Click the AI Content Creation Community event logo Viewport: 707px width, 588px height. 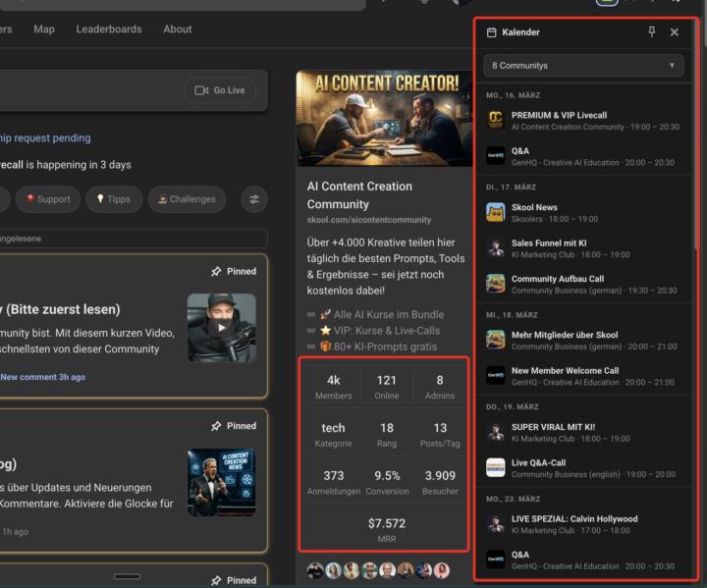tap(496, 121)
